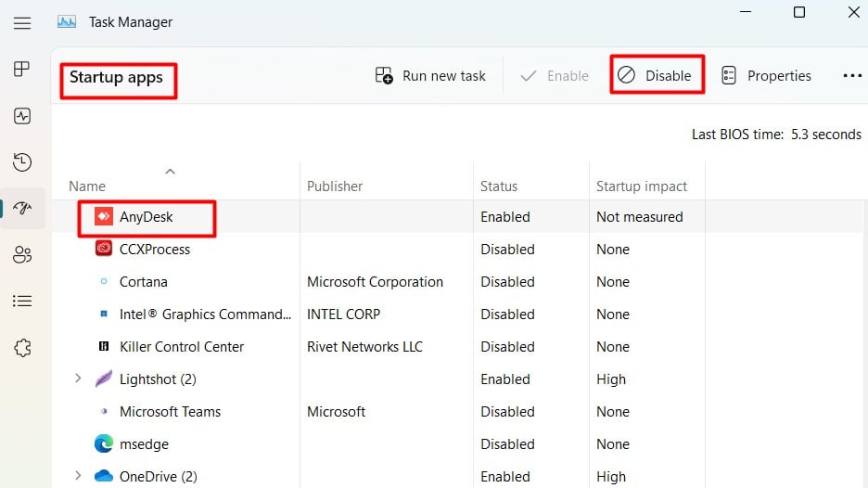This screenshot has height=488, width=868.
Task: Disable the selected startup app
Action: pos(657,75)
